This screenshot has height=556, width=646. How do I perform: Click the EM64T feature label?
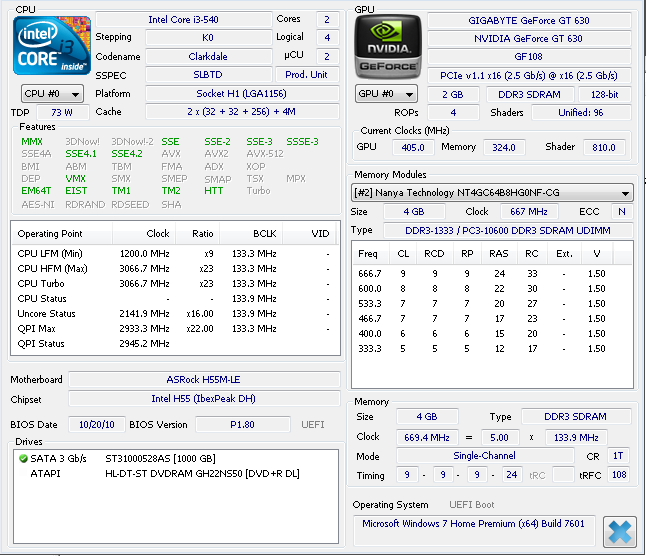point(36,191)
